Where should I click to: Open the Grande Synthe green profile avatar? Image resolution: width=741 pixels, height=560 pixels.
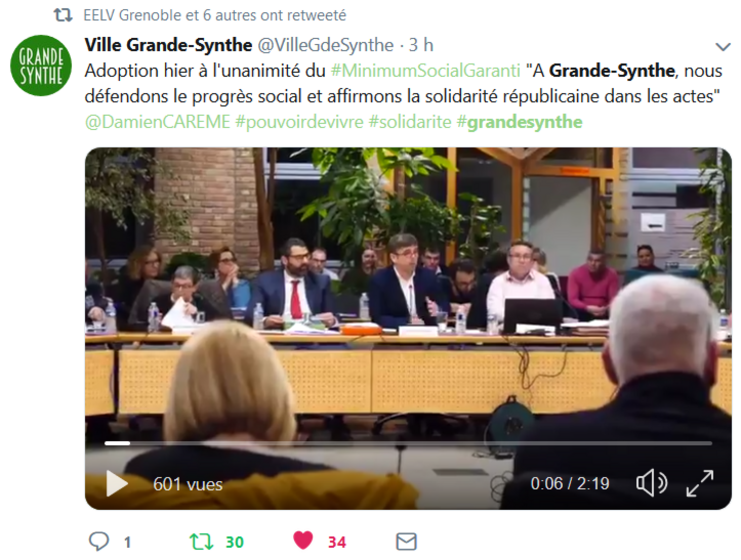41,65
